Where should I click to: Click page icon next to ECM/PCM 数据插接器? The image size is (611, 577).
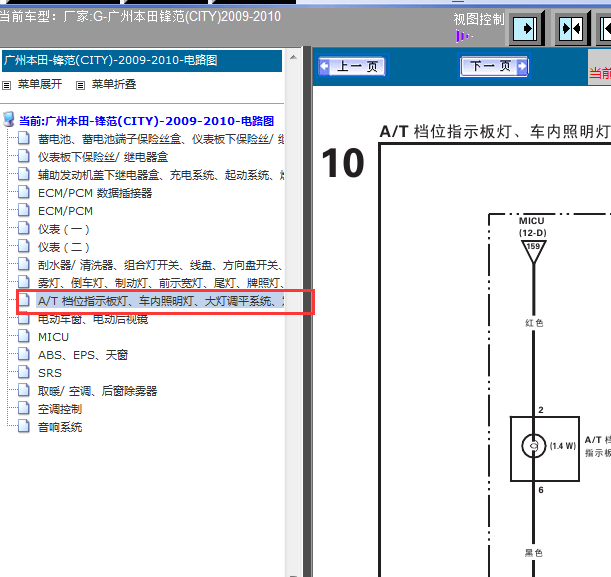(24, 192)
